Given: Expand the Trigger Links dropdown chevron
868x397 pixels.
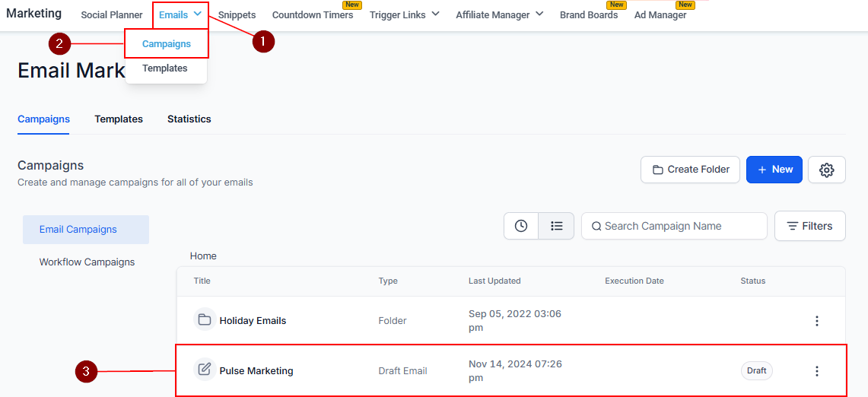Looking at the screenshot, I should [435, 14].
